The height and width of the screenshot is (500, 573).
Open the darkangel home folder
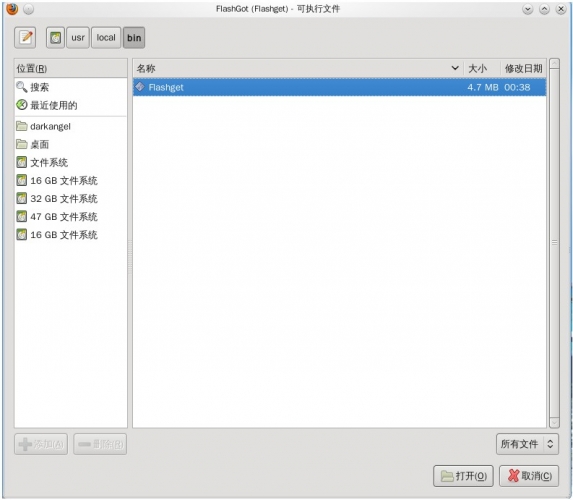click(x=71, y=126)
